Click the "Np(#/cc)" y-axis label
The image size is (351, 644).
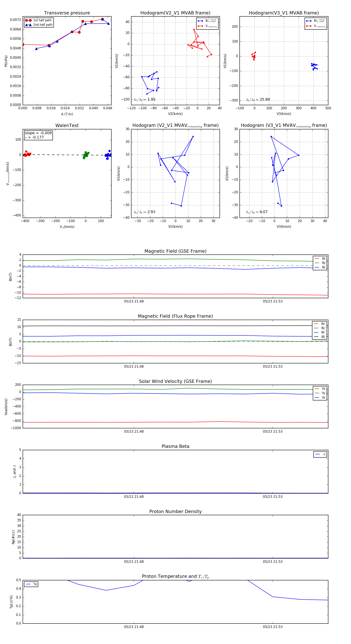[13, 537]
